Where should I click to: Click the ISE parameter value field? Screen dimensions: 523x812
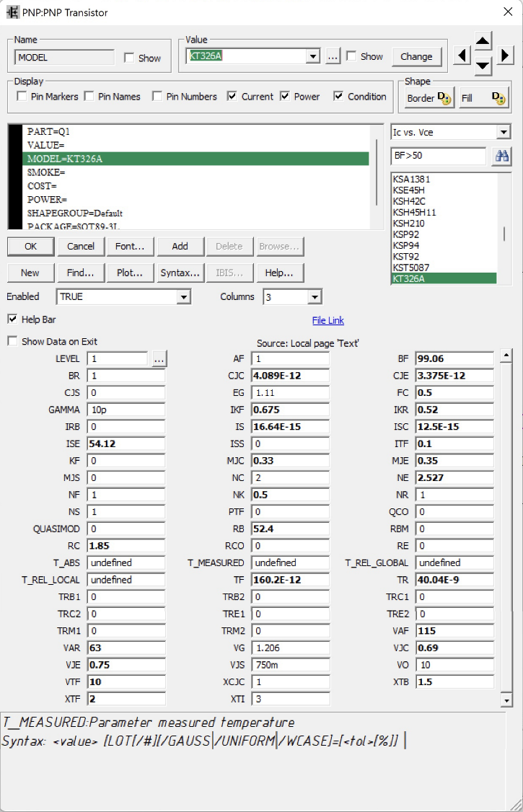126,443
